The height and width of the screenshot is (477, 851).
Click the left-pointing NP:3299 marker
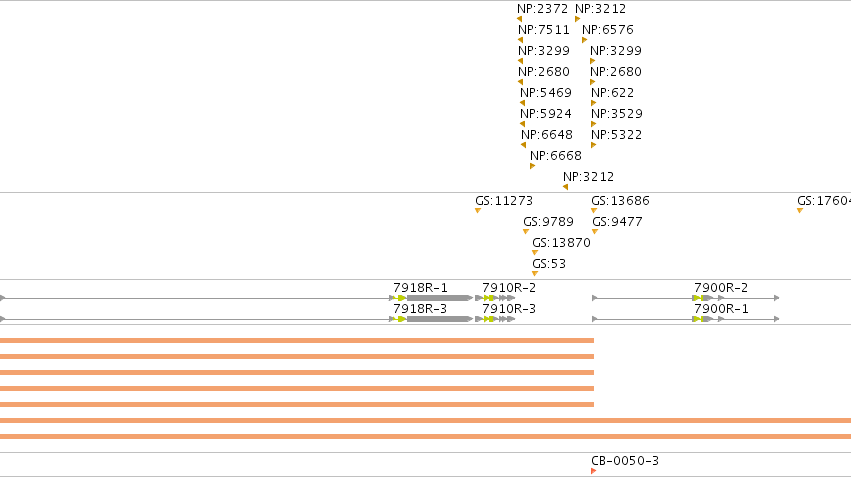[520, 61]
